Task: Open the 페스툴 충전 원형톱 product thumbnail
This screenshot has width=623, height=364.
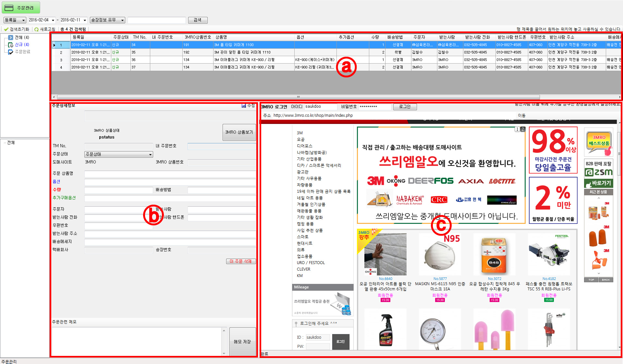Action: (549, 254)
